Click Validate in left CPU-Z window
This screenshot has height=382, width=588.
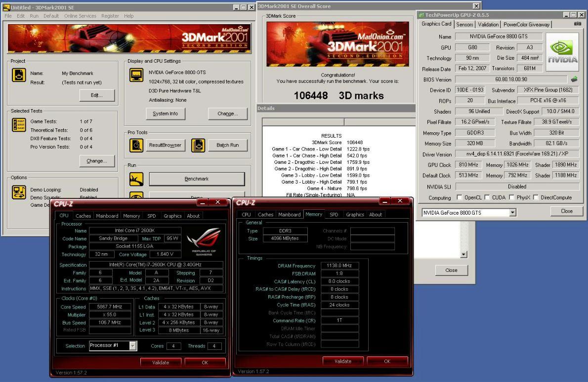click(161, 363)
